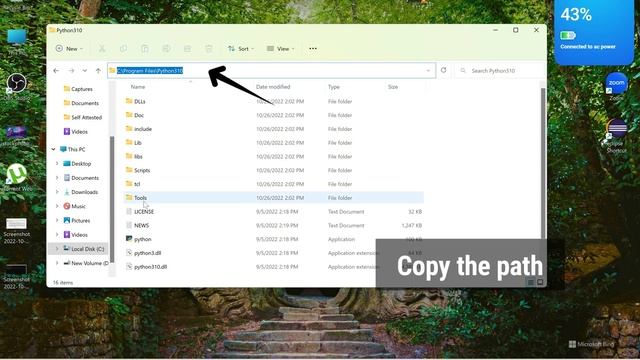640x360 pixels.
Task: Click the Search Python310 box
Action: point(501,71)
